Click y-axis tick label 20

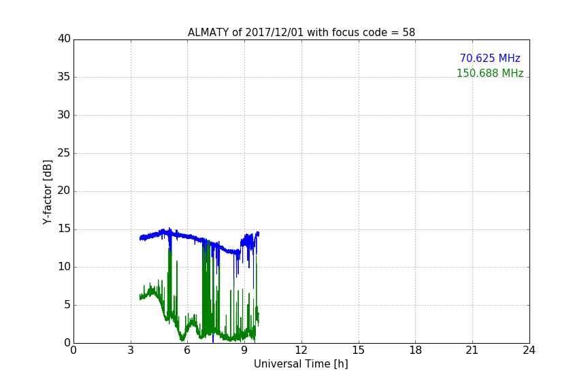pos(64,191)
